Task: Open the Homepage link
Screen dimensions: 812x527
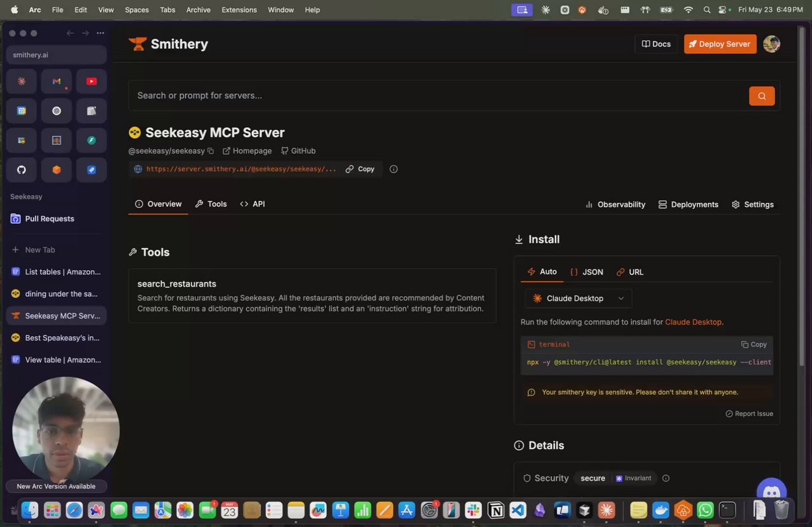Action: tap(247, 151)
